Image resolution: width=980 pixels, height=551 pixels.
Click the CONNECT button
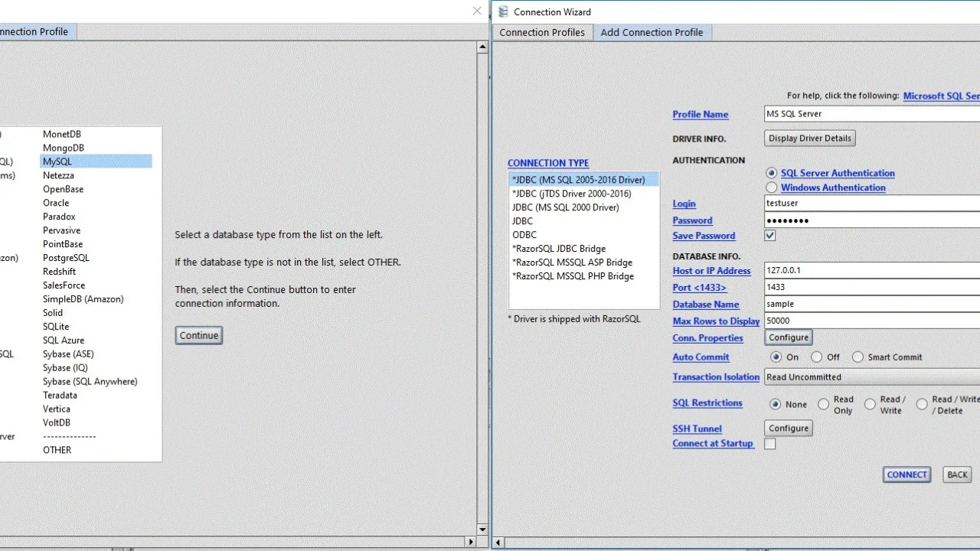click(906, 474)
